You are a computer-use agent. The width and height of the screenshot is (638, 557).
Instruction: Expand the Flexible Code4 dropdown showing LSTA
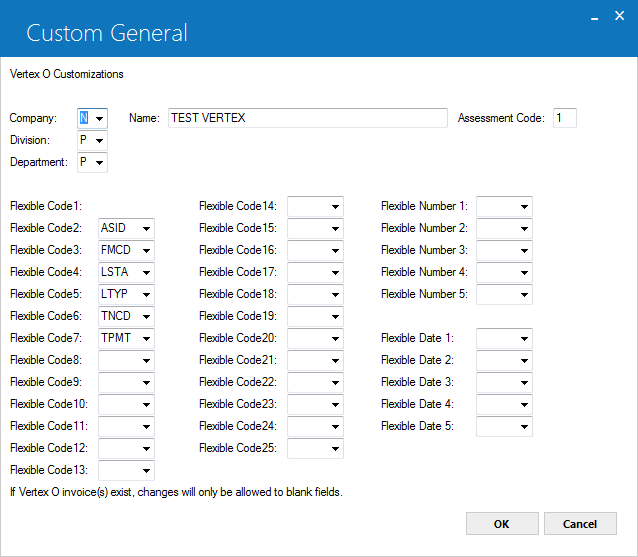pyautogui.click(x=126, y=272)
